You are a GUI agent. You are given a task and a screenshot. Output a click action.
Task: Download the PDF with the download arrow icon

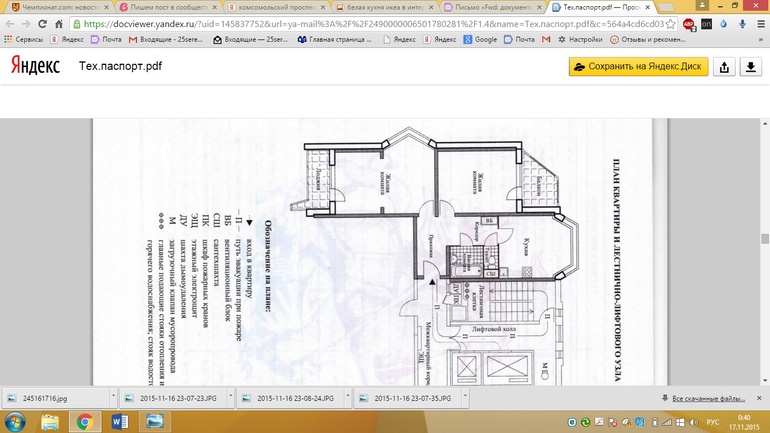(749, 67)
